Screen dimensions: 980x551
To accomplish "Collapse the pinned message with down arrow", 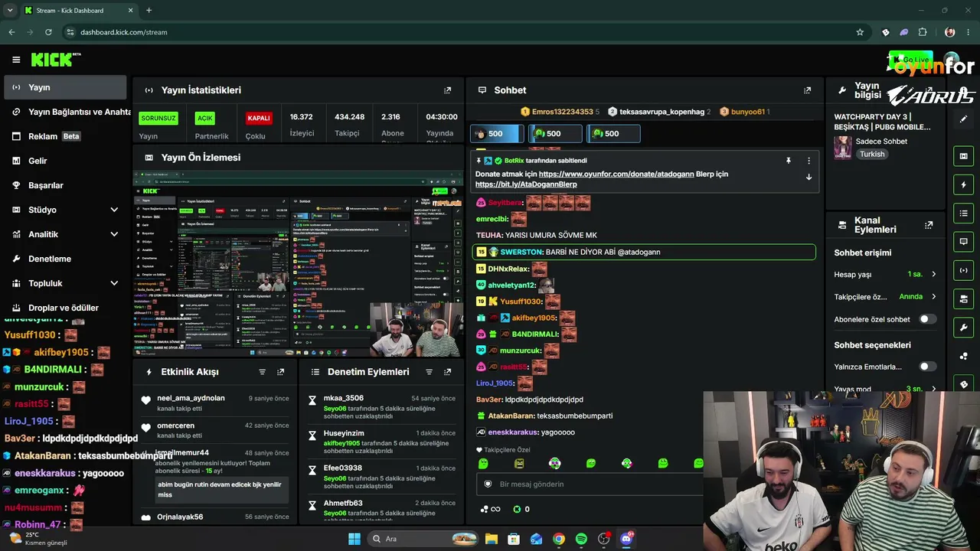I will (x=808, y=178).
